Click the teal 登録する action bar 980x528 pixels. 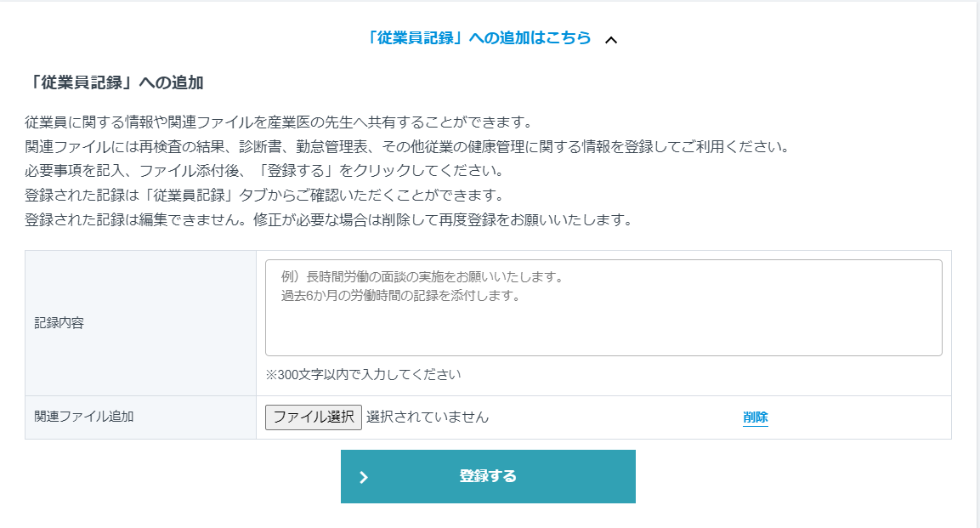489,477
